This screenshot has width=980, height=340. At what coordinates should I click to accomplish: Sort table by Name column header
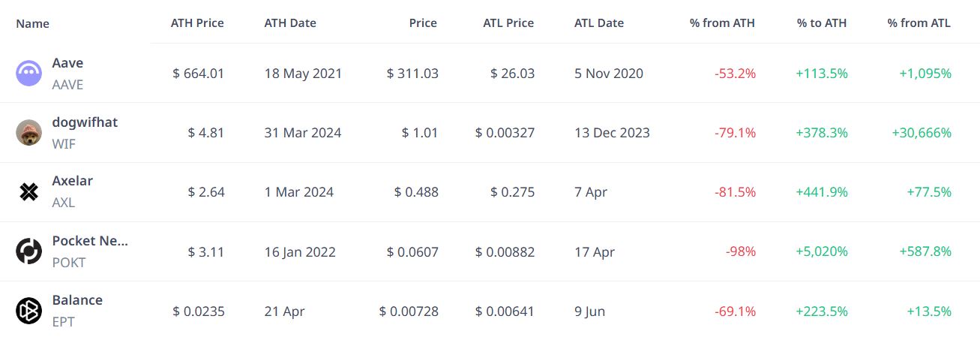pos(32,23)
